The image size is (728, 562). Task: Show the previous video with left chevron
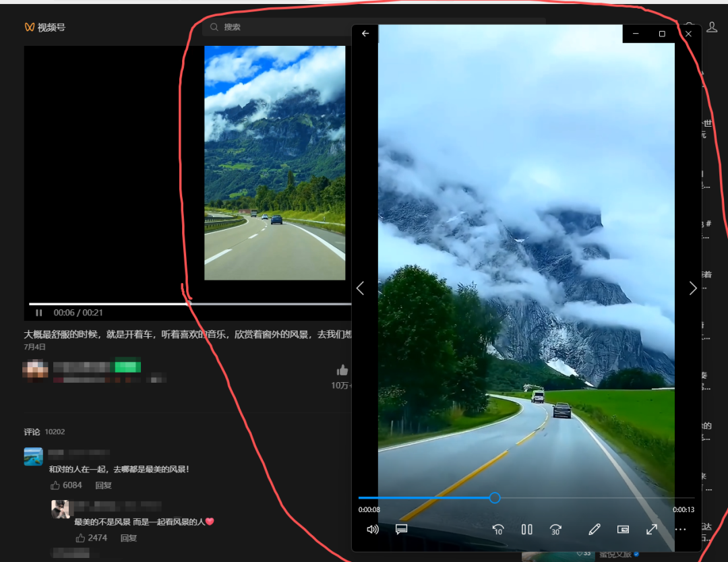(x=360, y=288)
